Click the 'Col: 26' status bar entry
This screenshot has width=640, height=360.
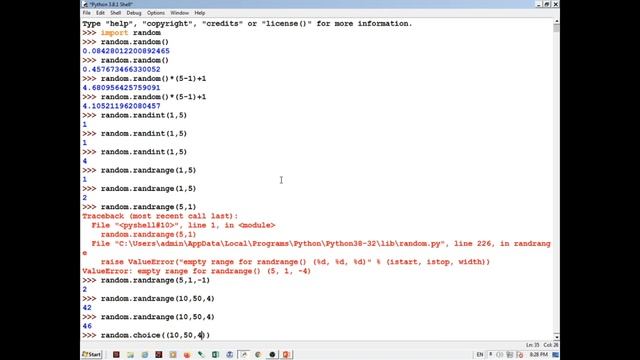[x=551, y=345]
